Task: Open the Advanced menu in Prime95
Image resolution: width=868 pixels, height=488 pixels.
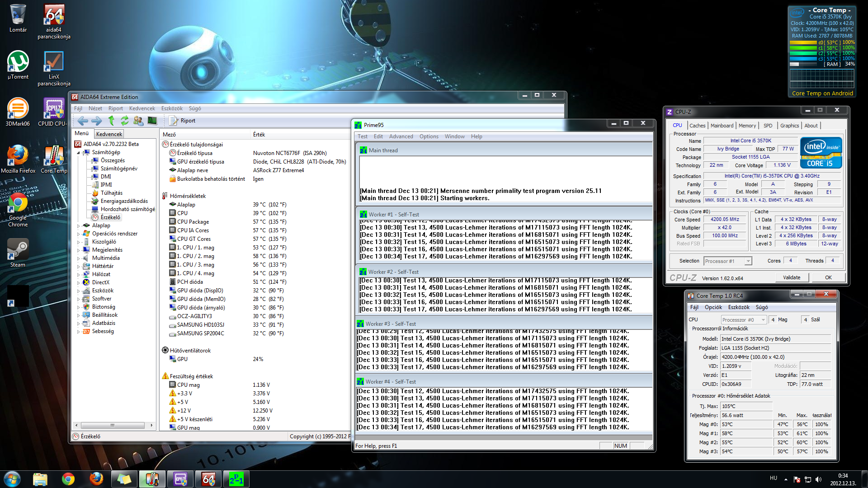Action: pos(401,136)
